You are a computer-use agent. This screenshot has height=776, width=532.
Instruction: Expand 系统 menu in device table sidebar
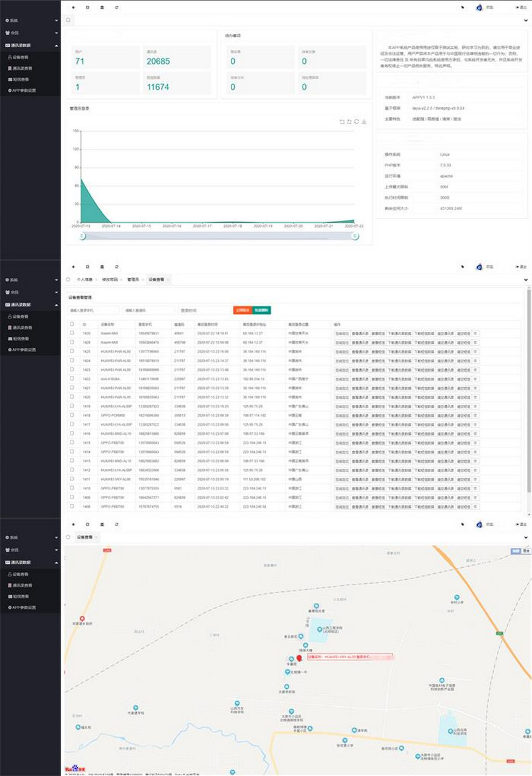(x=30, y=280)
